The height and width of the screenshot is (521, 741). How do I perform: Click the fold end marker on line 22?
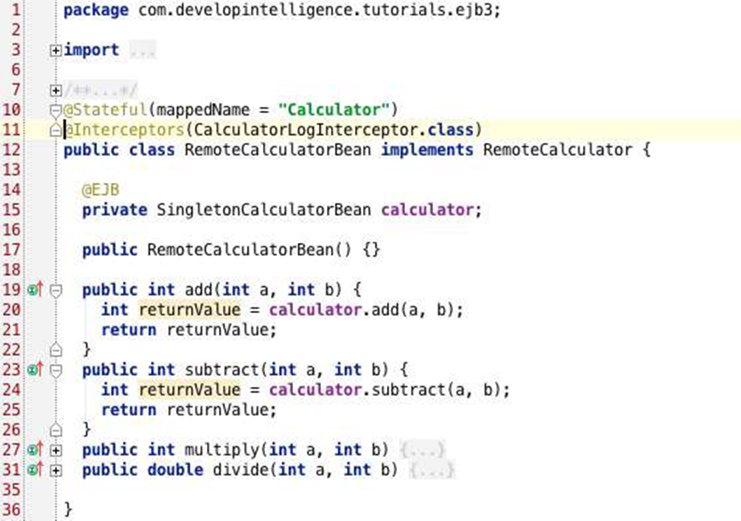click(55, 349)
